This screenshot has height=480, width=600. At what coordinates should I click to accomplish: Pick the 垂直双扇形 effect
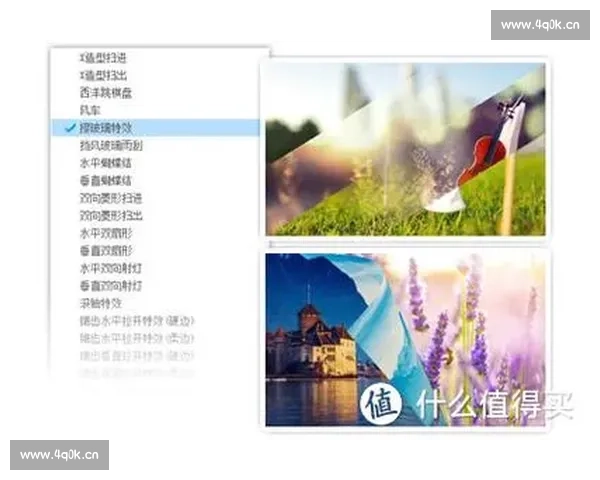pyautogui.click(x=106, y=251)
